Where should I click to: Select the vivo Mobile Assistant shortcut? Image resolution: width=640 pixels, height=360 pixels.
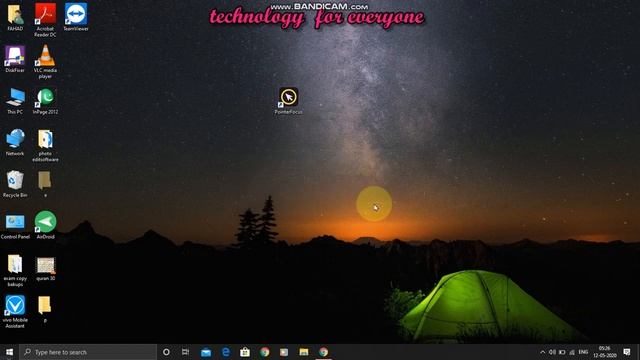15,312
